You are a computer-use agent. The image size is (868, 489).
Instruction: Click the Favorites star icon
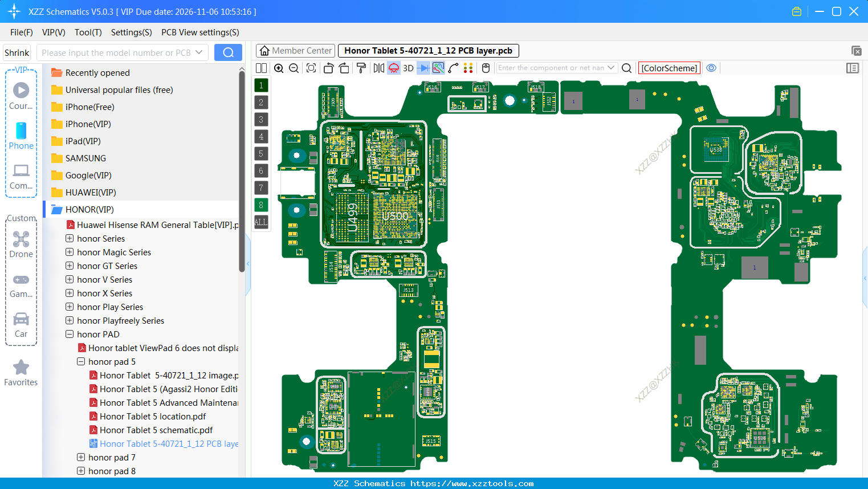pos(21,367)
